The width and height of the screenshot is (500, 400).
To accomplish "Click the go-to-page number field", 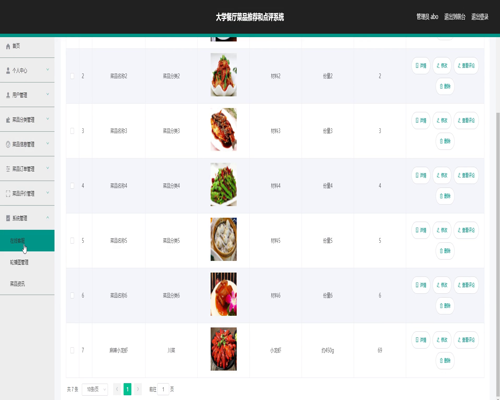I will 163,389.
